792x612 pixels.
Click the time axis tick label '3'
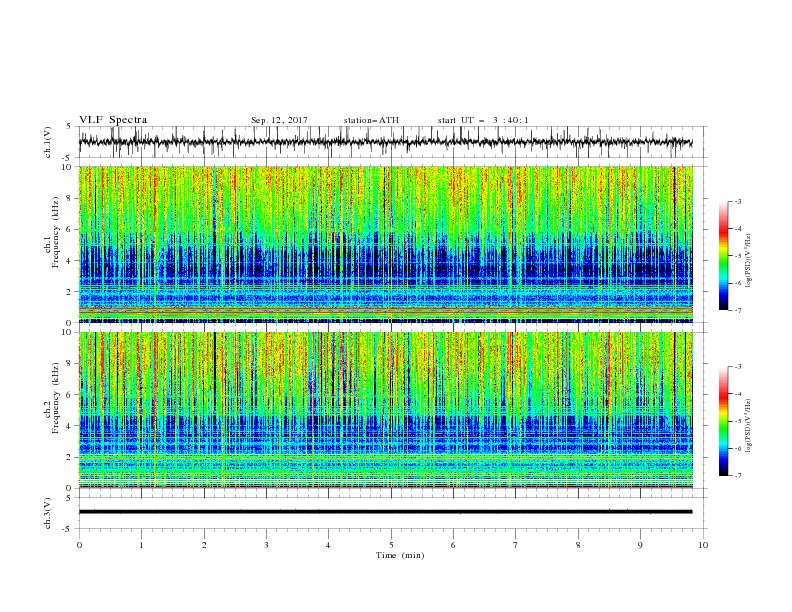click(x=266, y=545)
